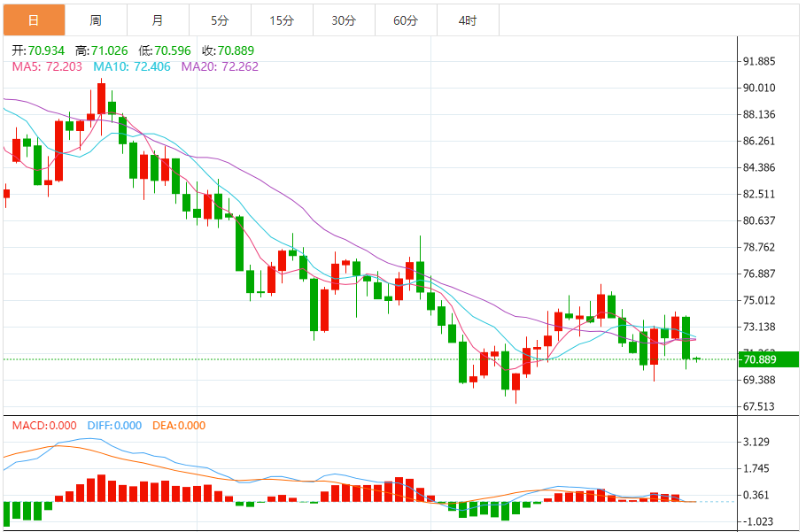
Task: Switch to the 周 weekly tab
Action: click(97, 20)
